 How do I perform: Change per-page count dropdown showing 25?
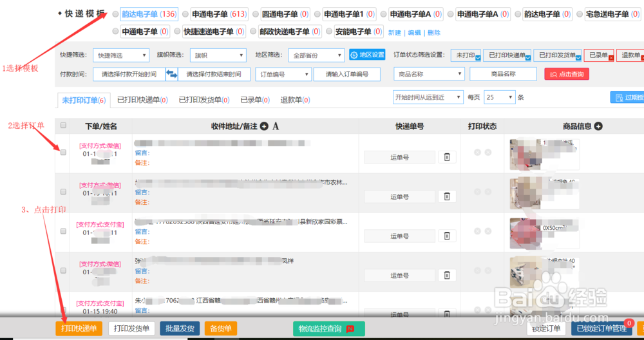point(500,97)
